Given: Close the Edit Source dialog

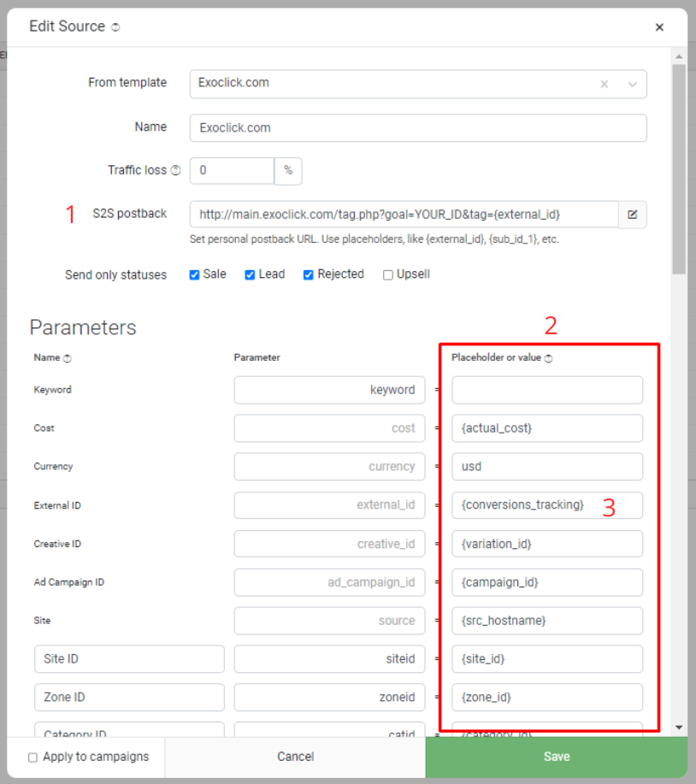Looking at the screenshot, I should [659, 27].
